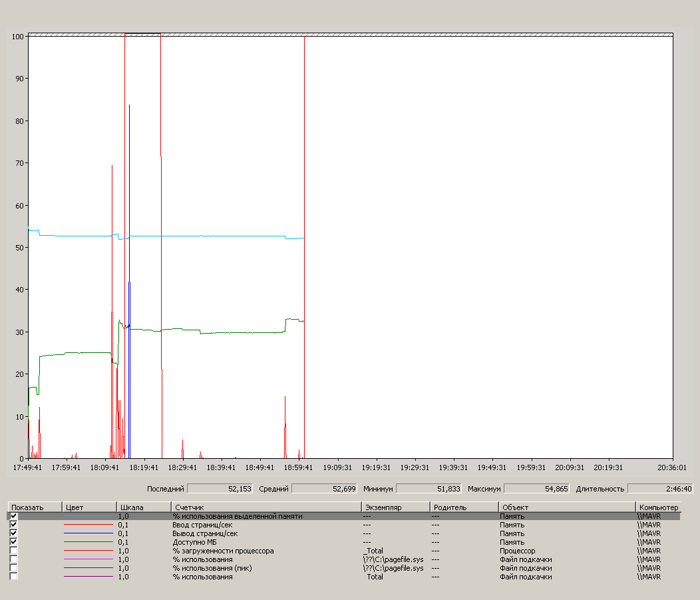This screenshot has width=700, height=600.
Task: Click the 'Длительность' value field
Action: click(660, 489)
